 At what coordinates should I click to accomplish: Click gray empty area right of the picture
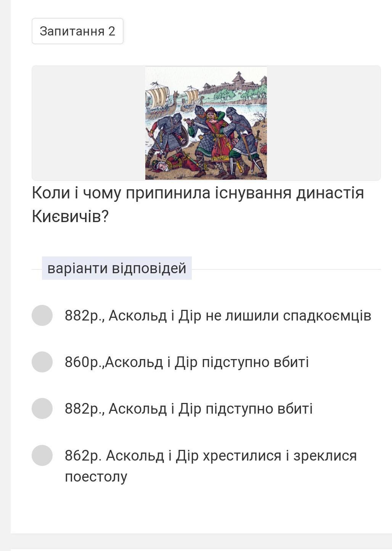323,123
